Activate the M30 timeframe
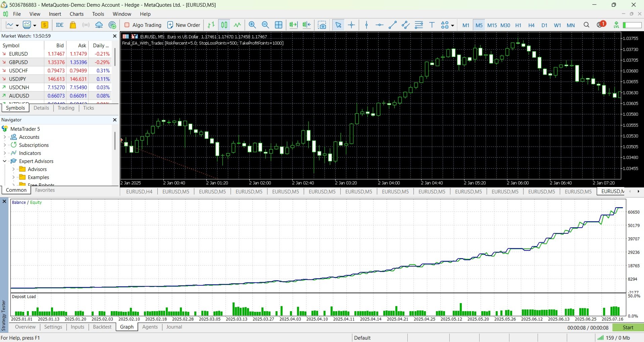Viewport: 644px width, 342px height. [505, 25]
